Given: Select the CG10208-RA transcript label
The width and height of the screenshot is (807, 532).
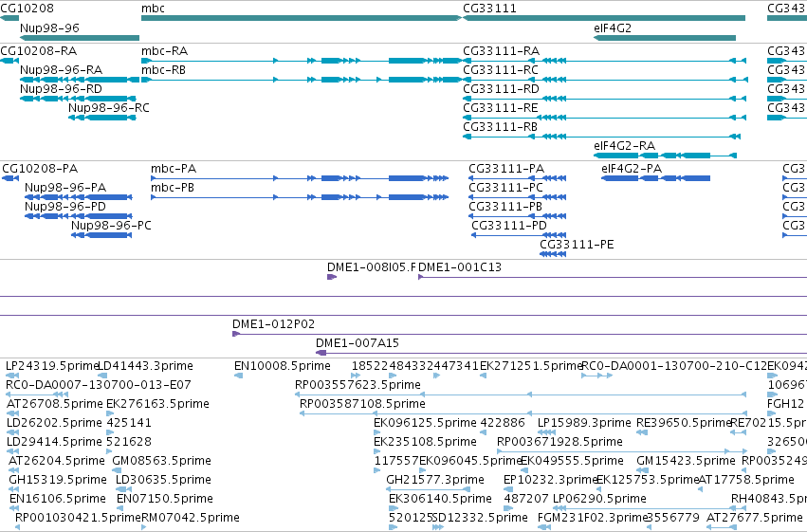Looking at the screenshot, I should (39, 51).
